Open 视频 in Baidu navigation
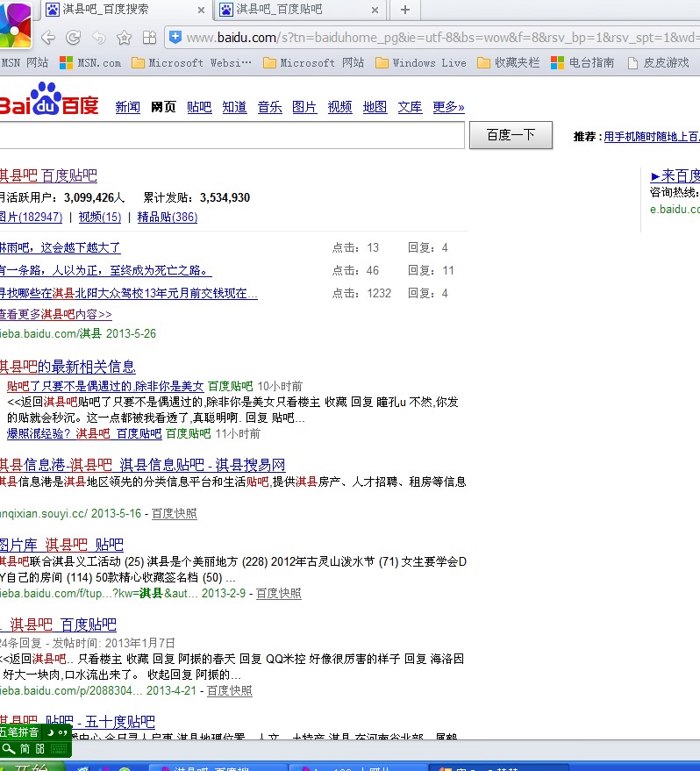 (340, 107)
